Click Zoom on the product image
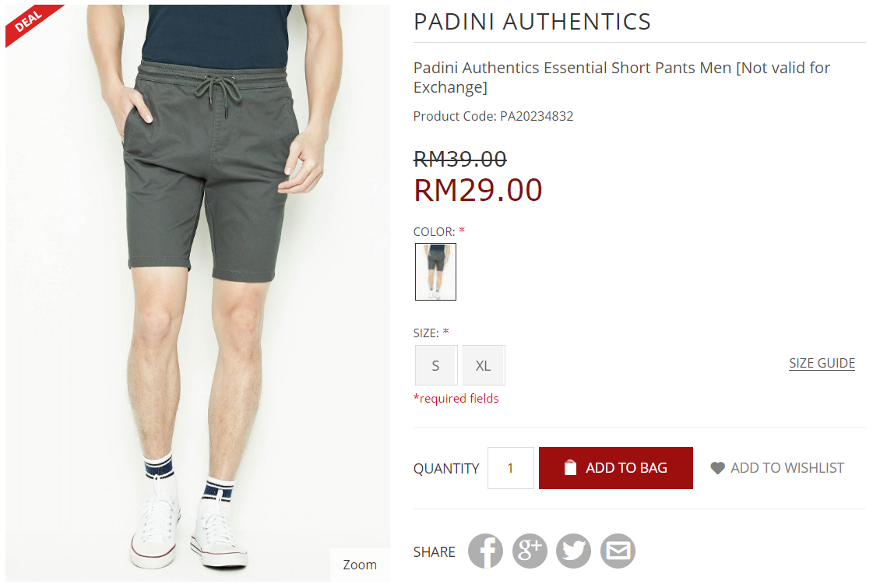The height and width of the screenshot is (588, 873). point(360,565)
